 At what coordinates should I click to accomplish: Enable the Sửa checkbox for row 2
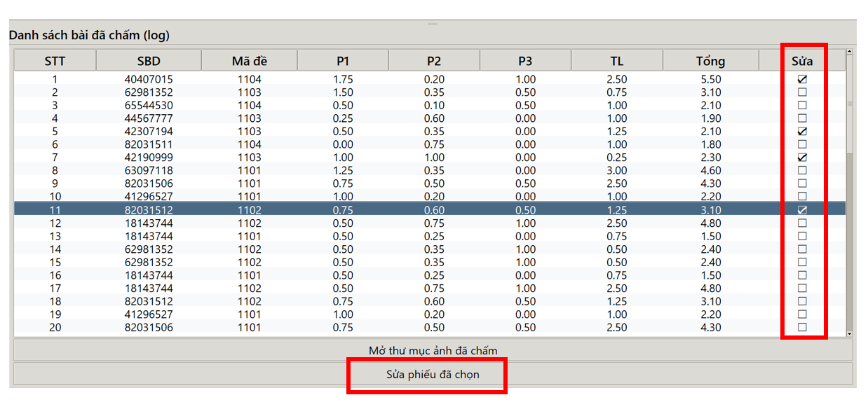point(802,92)
